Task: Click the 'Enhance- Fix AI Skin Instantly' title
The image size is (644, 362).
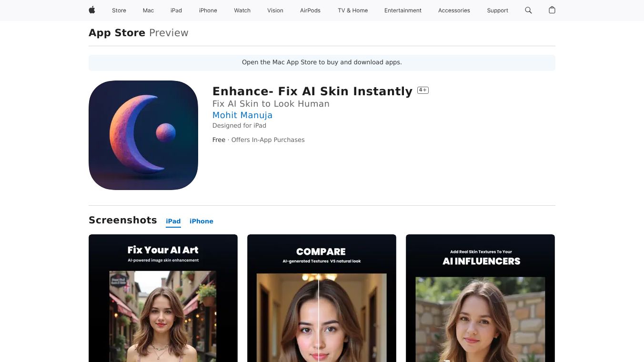Action: pos(312,91)
